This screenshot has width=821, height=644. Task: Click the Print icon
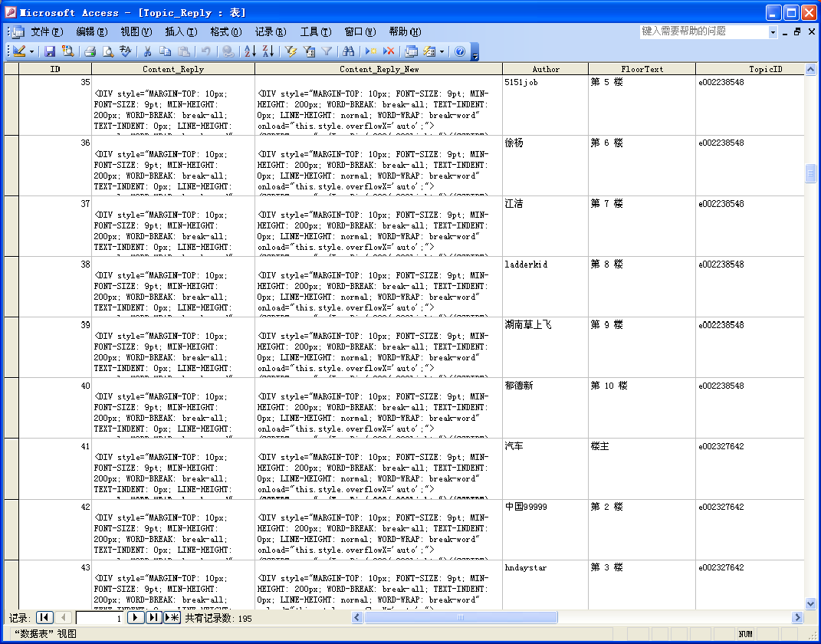point(90,51)
